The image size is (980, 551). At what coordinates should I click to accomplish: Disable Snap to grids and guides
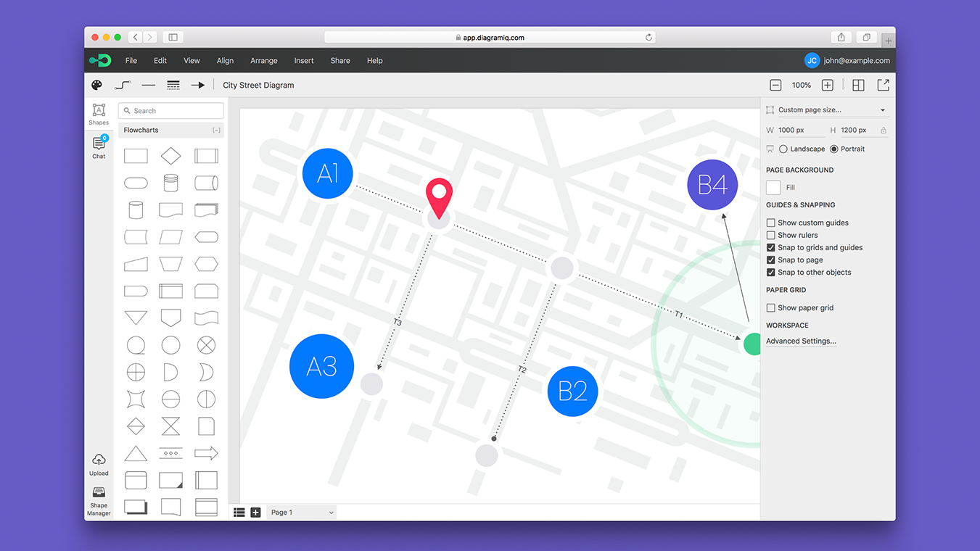[770, 247]
